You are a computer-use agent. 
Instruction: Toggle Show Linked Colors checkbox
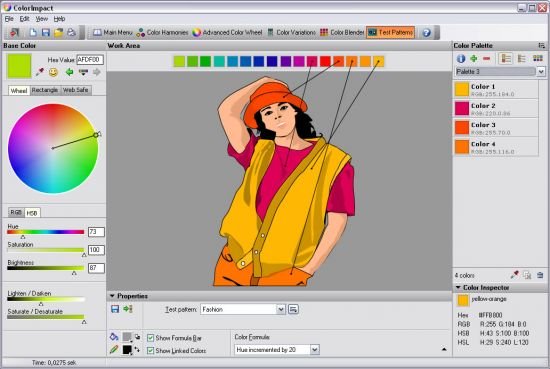pyautogui.click(x=150, y=350)
